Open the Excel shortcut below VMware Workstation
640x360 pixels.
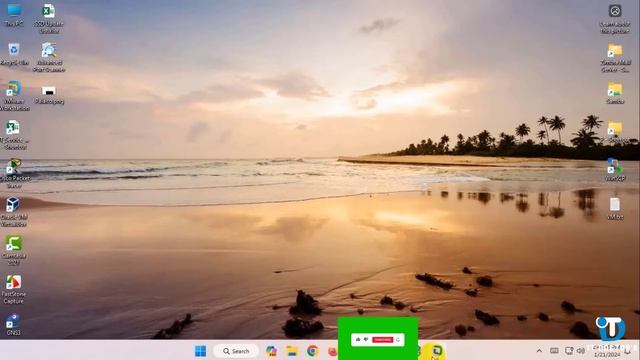click(x=14, y=135)
